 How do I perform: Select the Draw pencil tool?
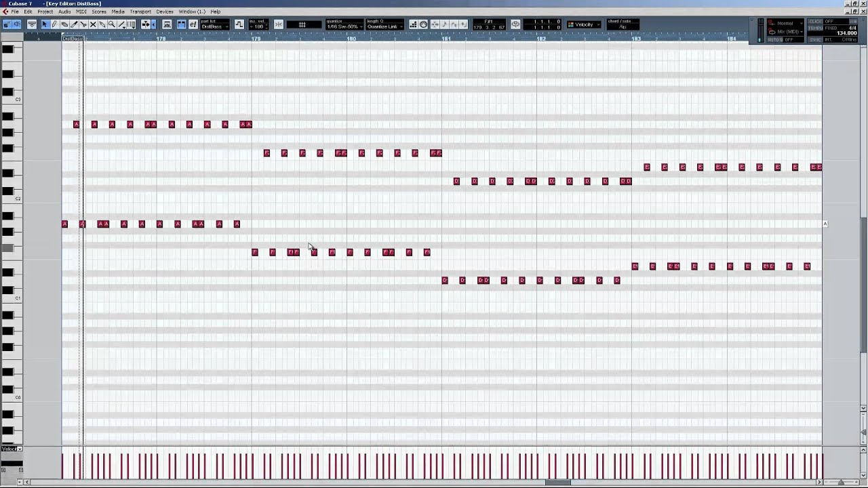pyautogui.click(x=54, y=24)
